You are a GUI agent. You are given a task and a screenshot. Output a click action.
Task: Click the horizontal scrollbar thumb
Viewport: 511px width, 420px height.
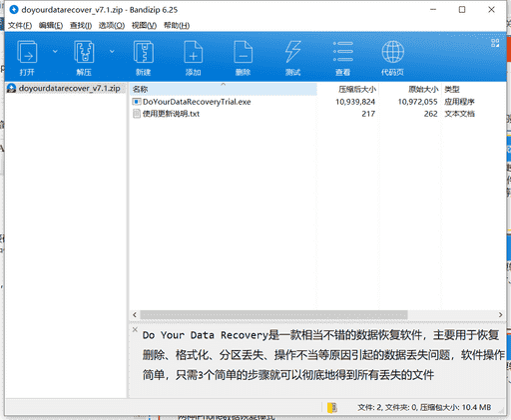273,314
